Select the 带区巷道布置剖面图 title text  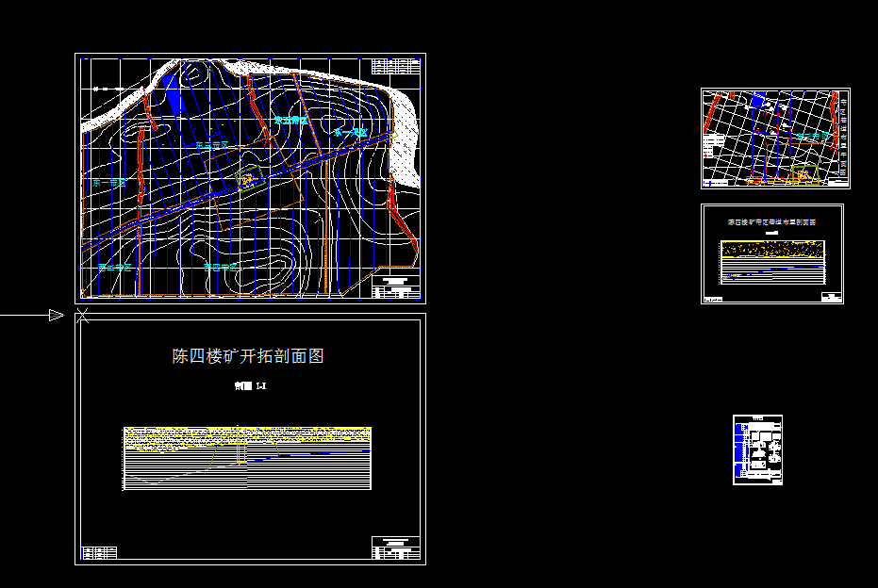pos(772,220)
